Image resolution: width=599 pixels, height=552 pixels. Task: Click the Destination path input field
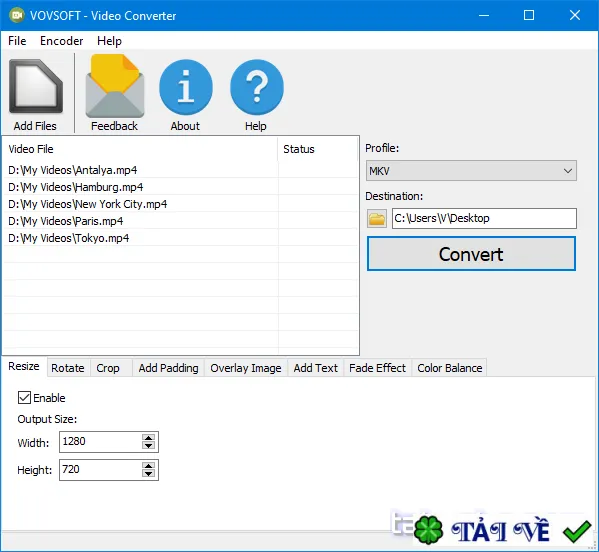(484, 219)
